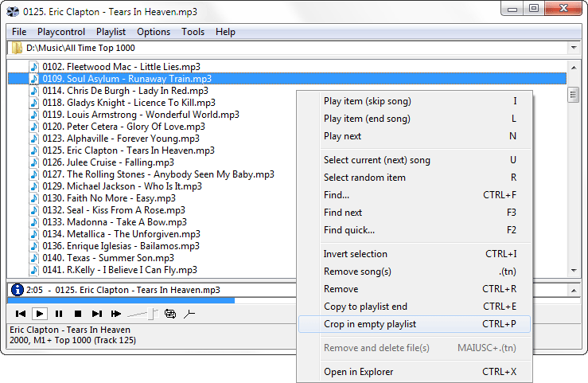The height and width of the screenshot is (383, 588).
Task: Choose 'Play item (end song)' from context menu
Action: pyautogui.click(x=415, y=119)
